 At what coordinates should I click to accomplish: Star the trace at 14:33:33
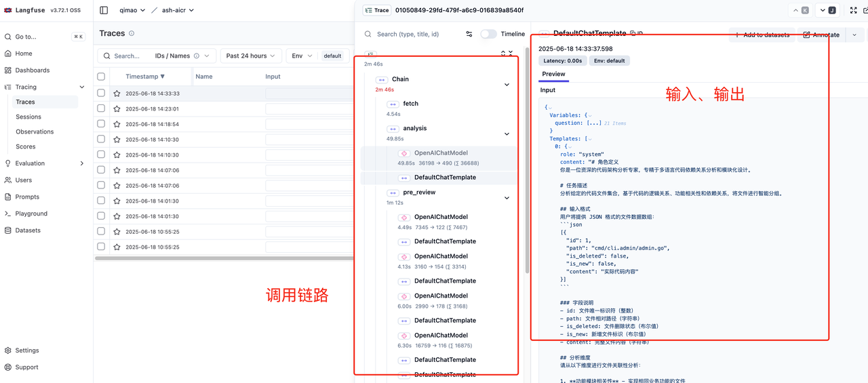117,94
